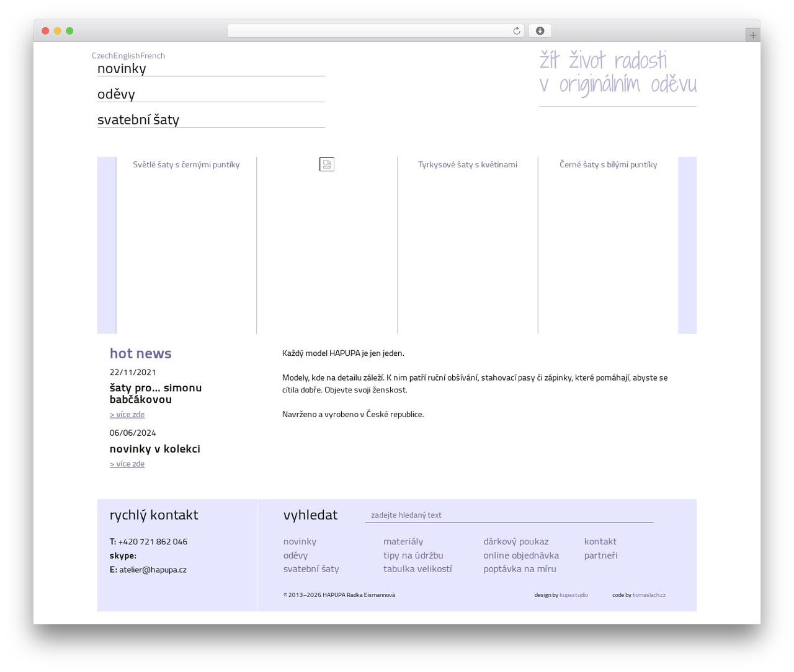Click the browser reload icon
This screenshot has height=672, width=794.
coord(516,31)
